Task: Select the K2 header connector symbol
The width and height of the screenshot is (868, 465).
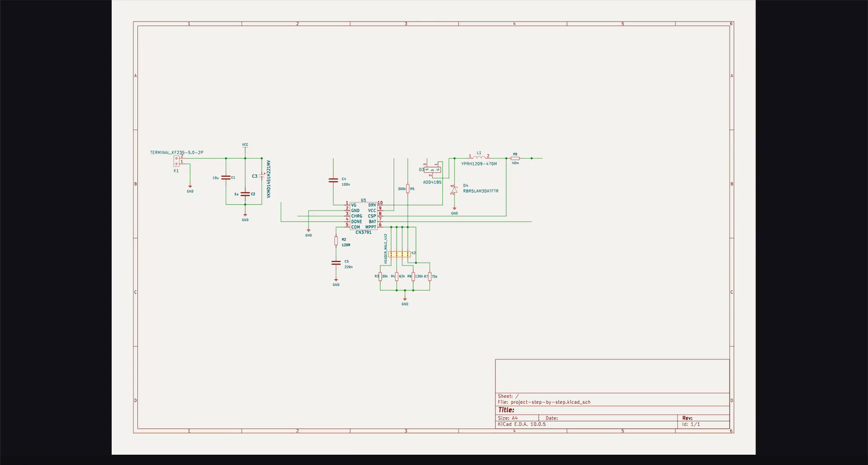Action: click(399, 254)
